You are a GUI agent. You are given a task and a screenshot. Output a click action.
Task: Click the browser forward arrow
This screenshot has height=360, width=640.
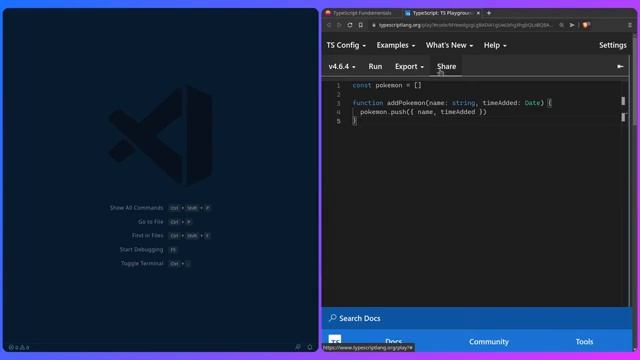coord(339,25)
